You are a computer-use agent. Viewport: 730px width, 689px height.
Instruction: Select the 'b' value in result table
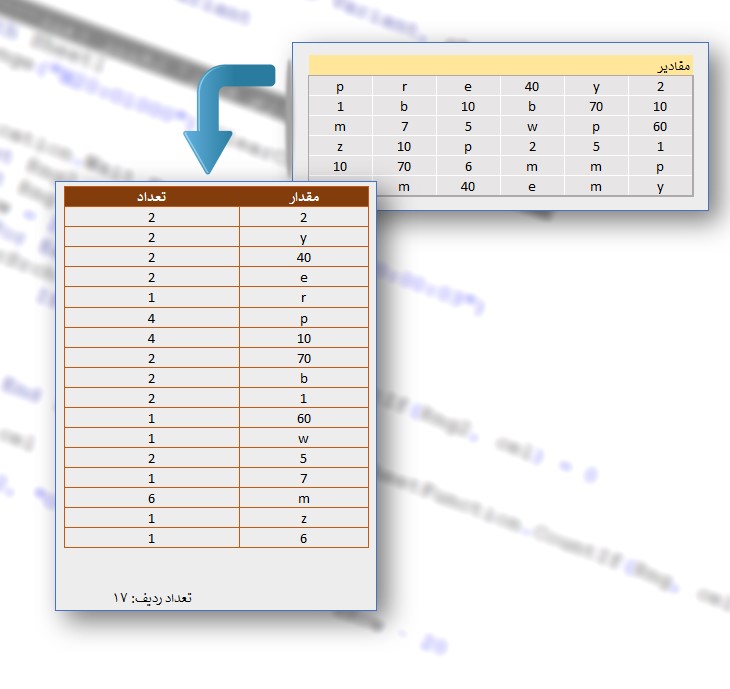[304, 378]
